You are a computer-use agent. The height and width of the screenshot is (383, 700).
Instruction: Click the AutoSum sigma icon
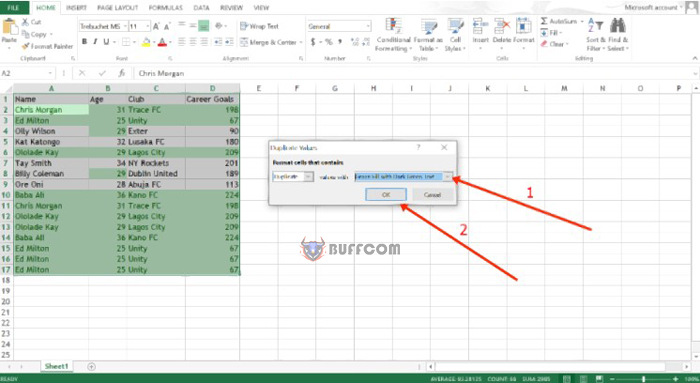coord(544,21)
